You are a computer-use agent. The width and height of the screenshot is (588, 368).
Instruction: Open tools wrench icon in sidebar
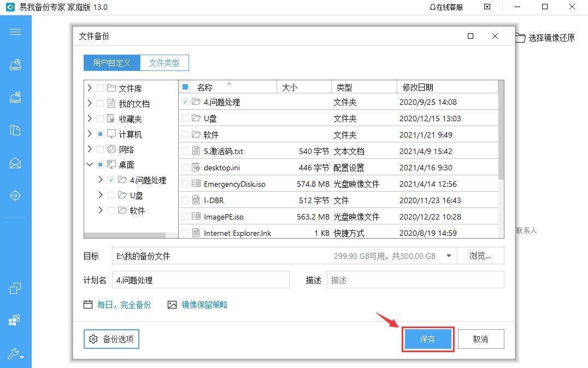(x=15, y=354)
